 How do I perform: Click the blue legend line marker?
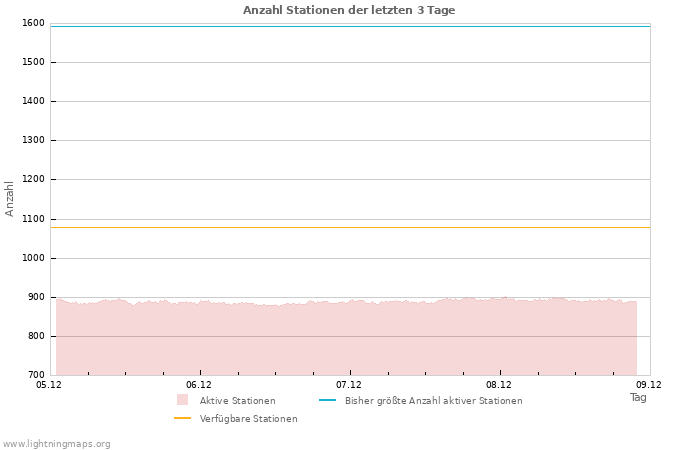[327, 400]
